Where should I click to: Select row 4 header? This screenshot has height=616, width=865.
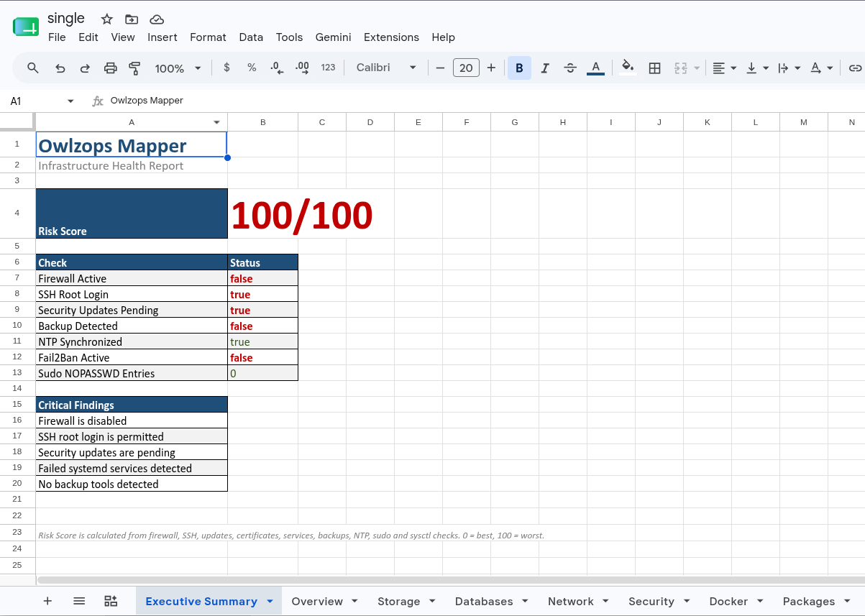tap(17, 213)
